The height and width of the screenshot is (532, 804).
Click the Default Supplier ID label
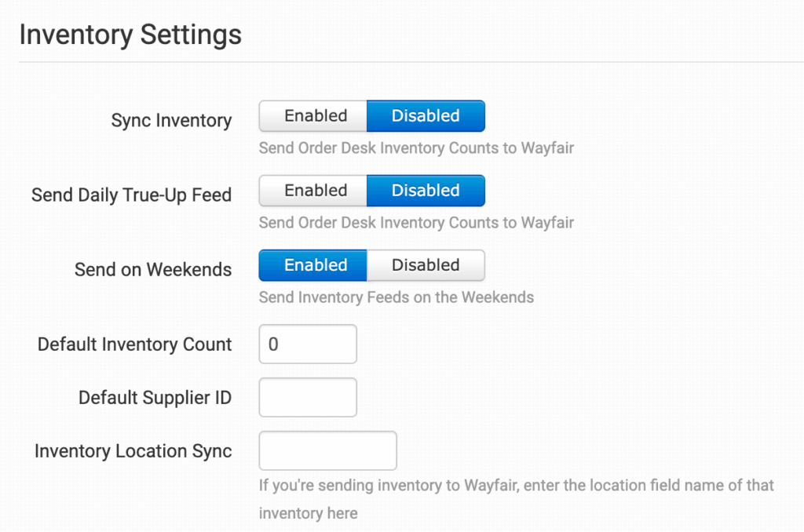click(155, 398)
